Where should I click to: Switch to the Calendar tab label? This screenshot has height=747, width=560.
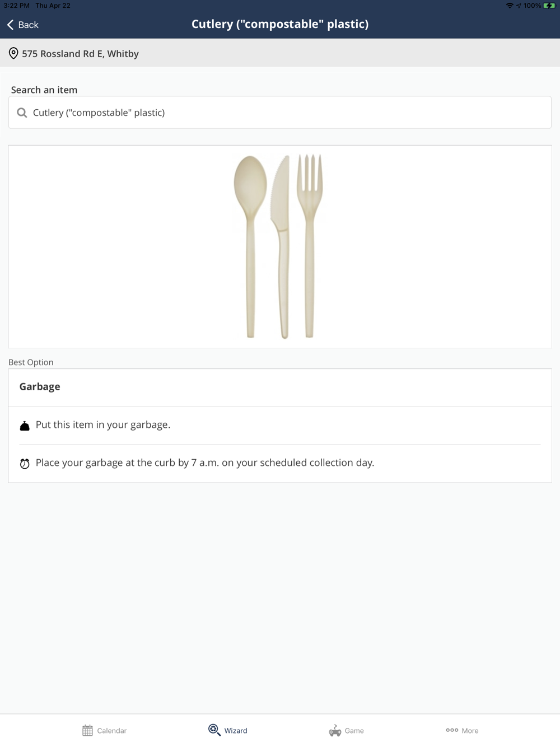coord(112,731)
